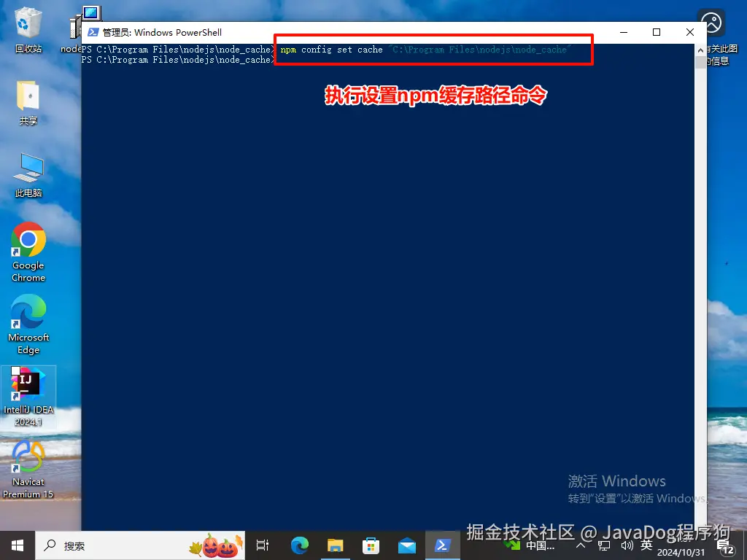
Task: Click the second PS prompt line in PowerShell
Action: pyautogui.click(x=178, y=60)
